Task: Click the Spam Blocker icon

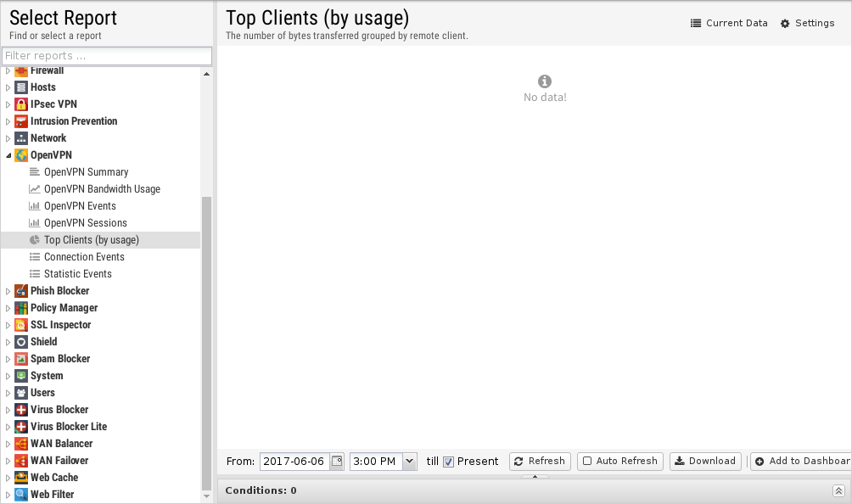Action: coord(21,359)
